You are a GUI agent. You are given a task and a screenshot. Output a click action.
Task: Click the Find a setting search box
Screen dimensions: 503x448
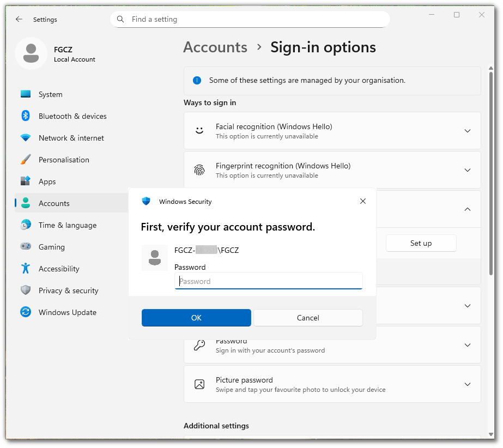pos(250,19)
